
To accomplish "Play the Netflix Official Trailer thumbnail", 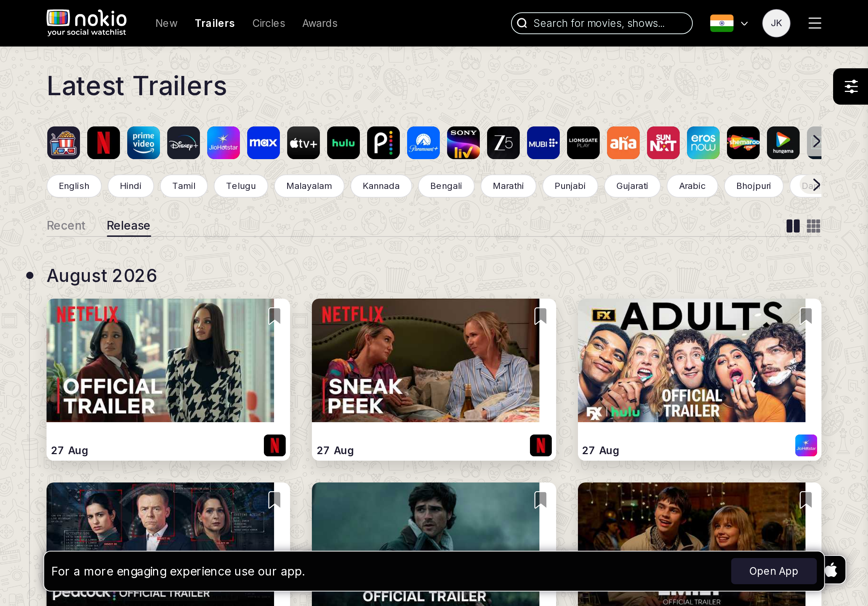I will [x=160, y=360].
